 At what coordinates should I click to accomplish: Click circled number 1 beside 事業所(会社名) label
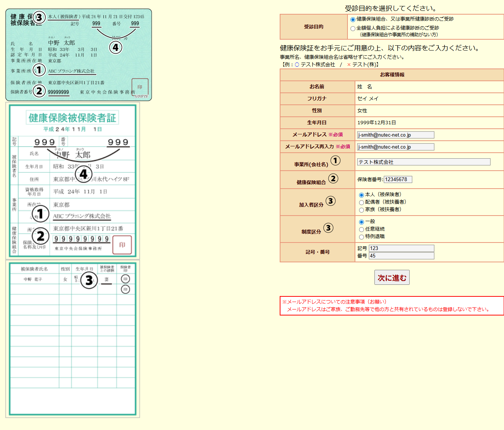pos(335,161)
